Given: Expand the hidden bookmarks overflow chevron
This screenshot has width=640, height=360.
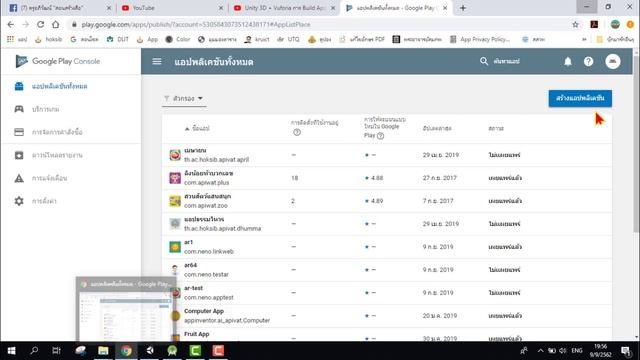Looking at the screenshot, I should pos(584,40).
